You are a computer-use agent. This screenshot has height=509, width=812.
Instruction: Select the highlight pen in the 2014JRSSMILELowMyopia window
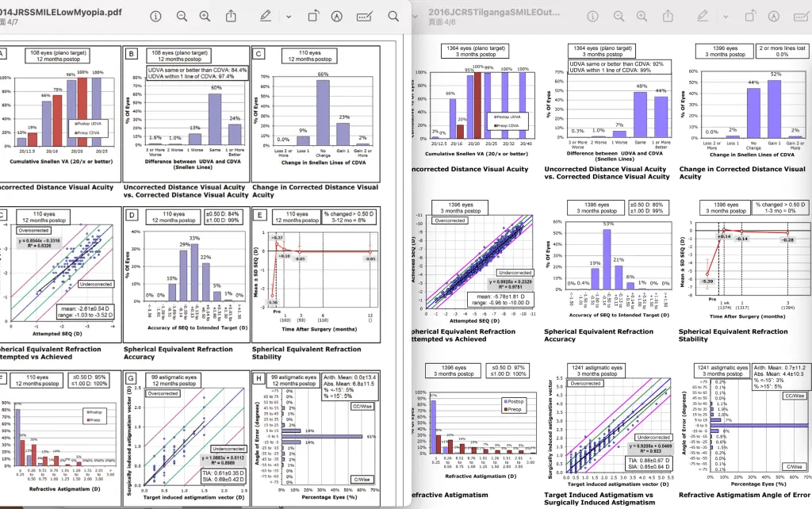(x=266, y=17)
